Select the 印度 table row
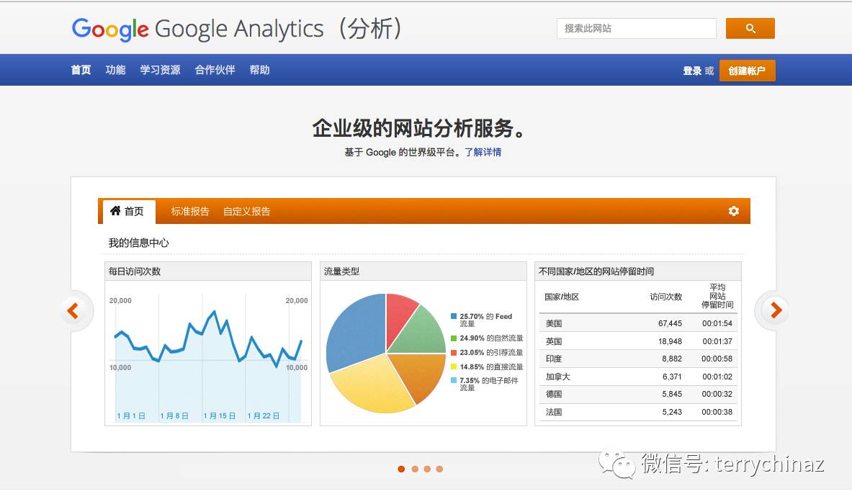Screen dimensions: 852x504 pyautogui.click(x=638, y=359)
